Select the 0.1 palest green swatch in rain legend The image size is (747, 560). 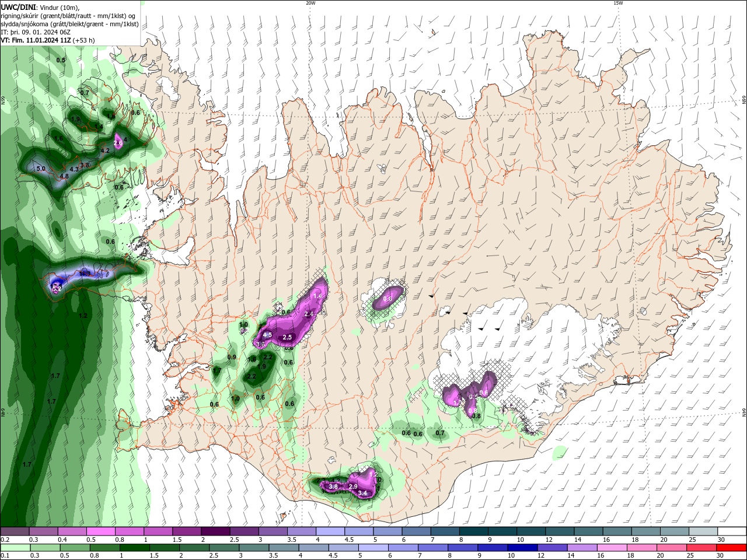(x=15, y=548)
